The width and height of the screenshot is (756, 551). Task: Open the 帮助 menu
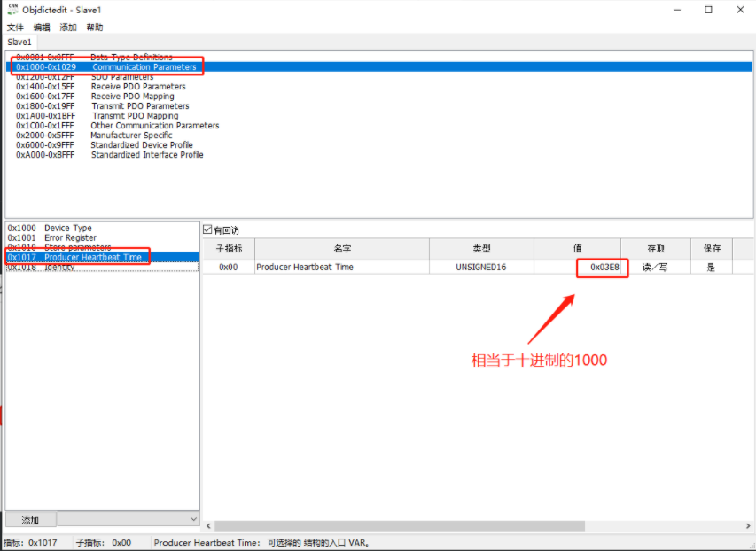coord(95,27)
